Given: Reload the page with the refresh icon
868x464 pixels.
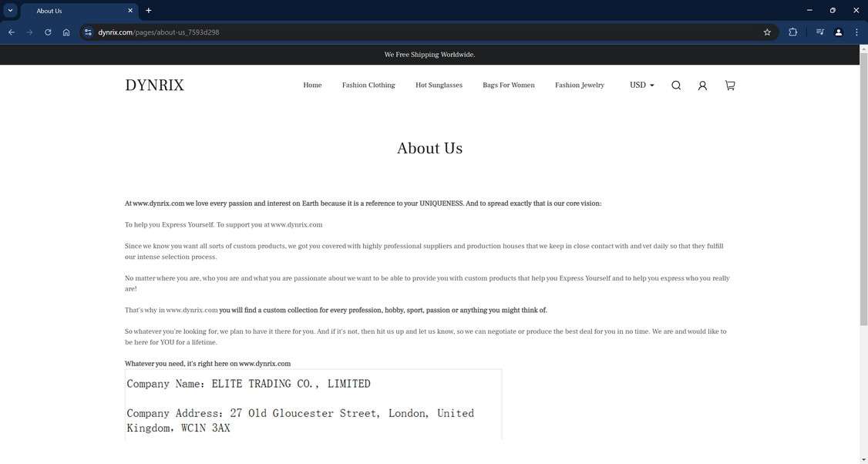Looking at the screenshot, I should coord(48,32).
